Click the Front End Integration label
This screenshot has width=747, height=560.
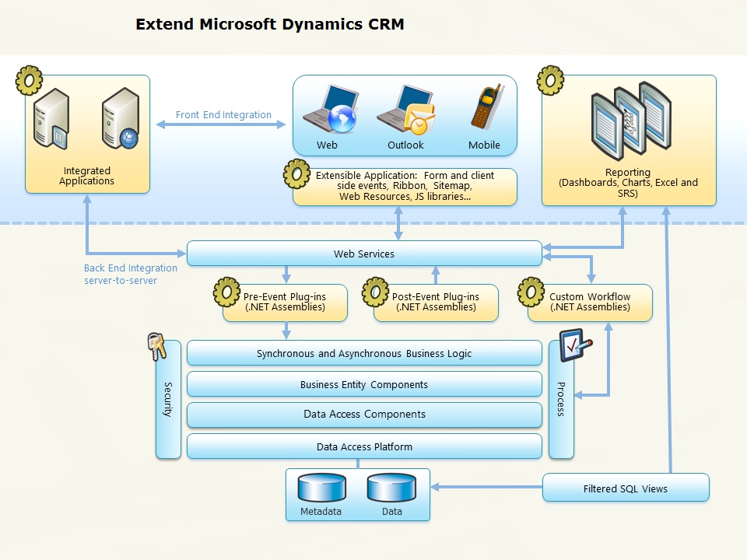coord(223,114)
